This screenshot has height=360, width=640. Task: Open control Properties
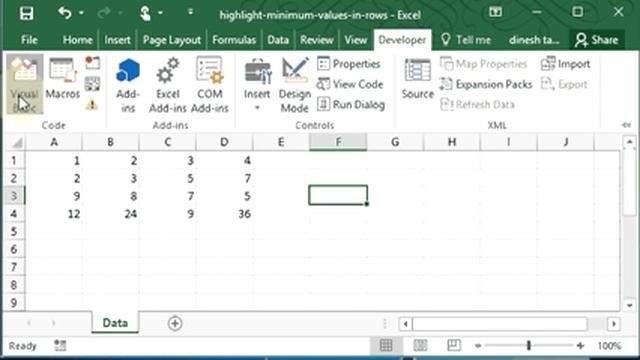(x=349, y=64)
